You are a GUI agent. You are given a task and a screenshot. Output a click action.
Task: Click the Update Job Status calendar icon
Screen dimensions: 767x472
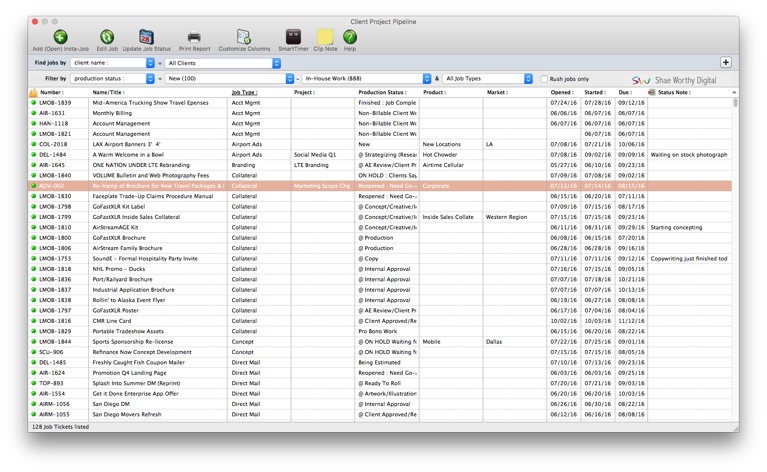click(146, 37)
